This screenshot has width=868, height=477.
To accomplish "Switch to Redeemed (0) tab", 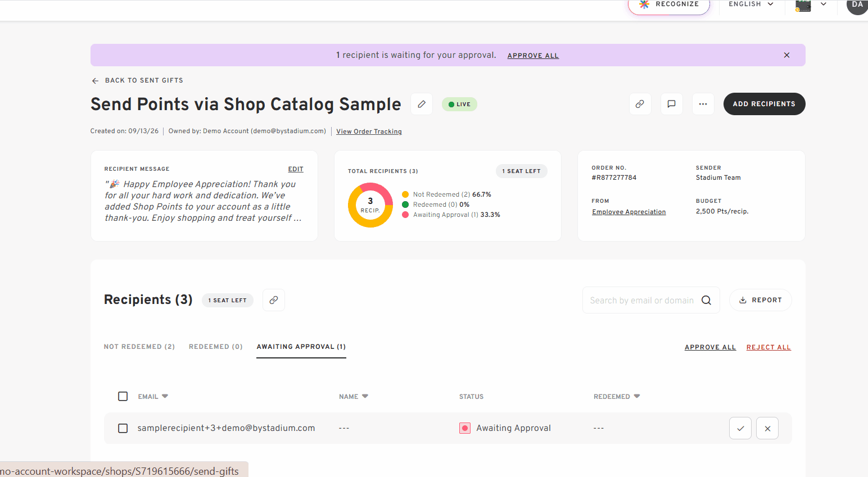I will pos(216,347).
